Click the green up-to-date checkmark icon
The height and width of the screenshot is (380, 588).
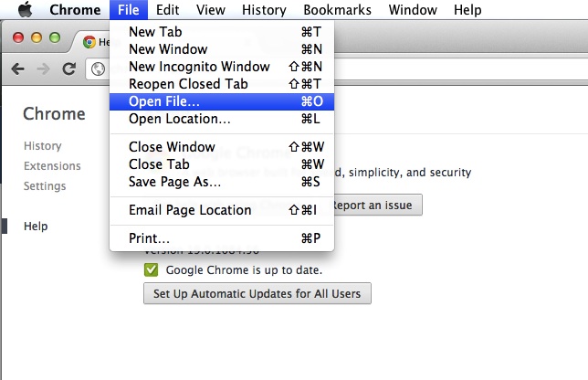click(152, 269)
